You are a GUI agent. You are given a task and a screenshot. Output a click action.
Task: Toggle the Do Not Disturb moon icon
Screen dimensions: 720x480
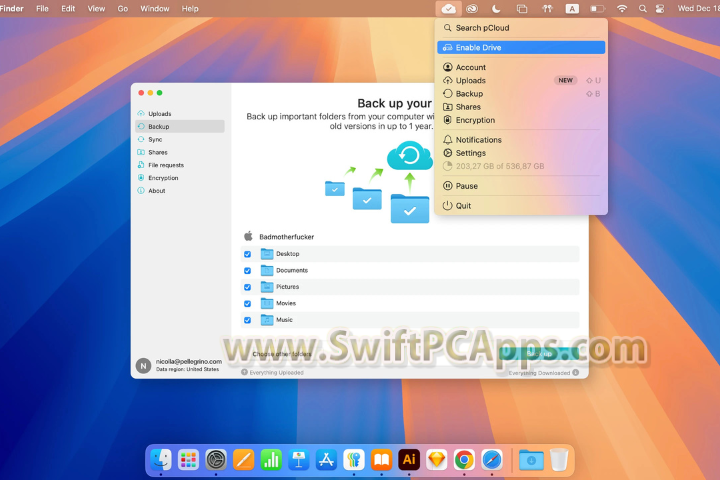[x=496, y=9]
